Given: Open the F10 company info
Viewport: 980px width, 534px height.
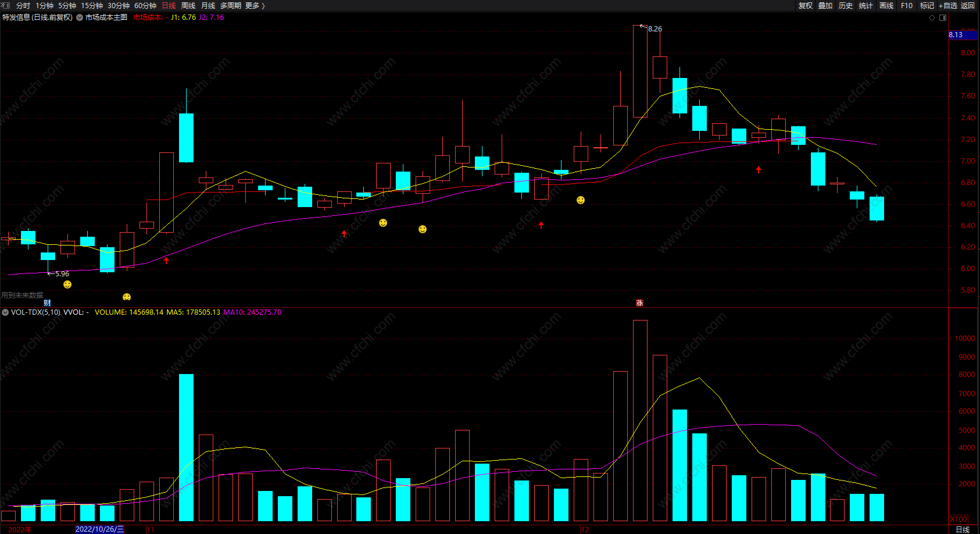Looking at the screenshot, I should pyautogui.click(x=907, y=6).
